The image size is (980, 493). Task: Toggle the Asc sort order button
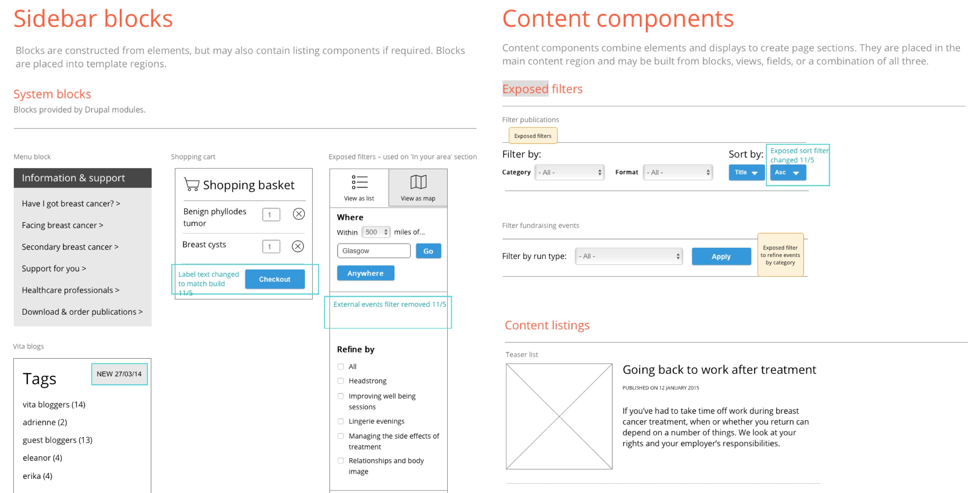[787, 172]
